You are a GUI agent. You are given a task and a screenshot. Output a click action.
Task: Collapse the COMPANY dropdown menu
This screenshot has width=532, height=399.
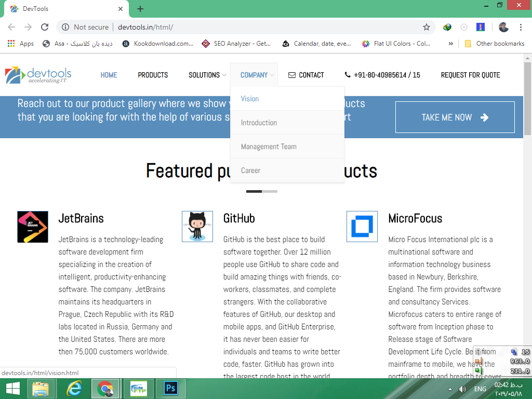click(x=254, y=75)
